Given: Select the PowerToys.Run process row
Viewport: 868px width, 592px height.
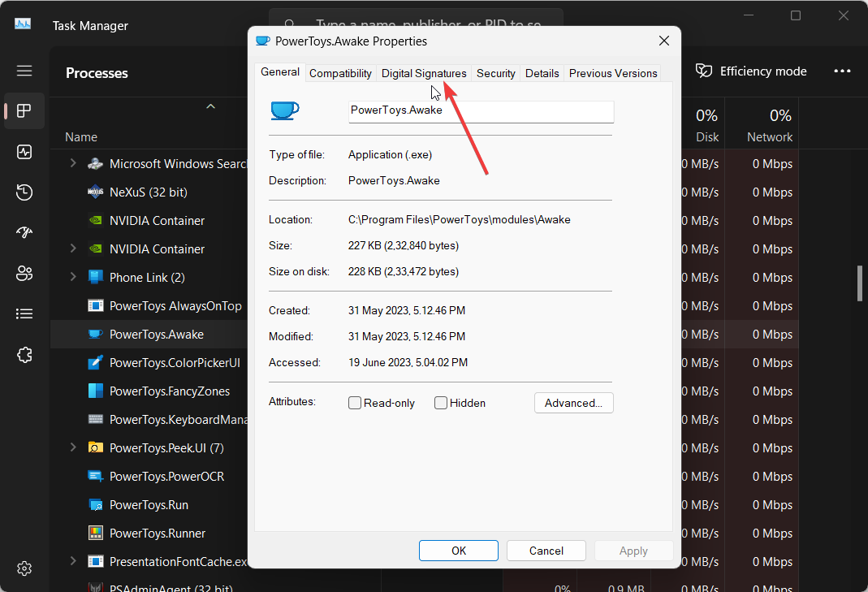Looking at the screenshot, I should pos(149,504).
